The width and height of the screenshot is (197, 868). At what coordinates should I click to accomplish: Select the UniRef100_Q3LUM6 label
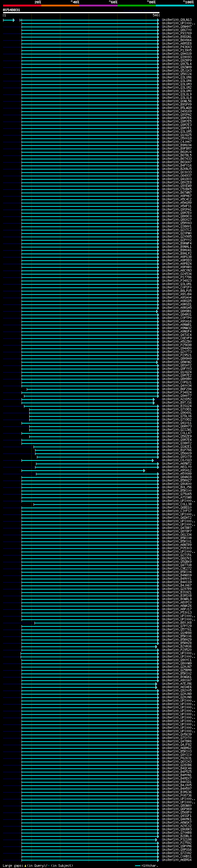[x=177, y=78]
